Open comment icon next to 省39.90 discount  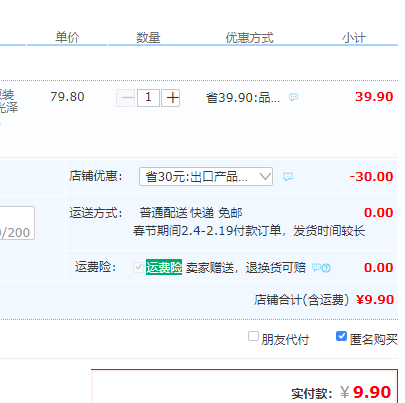coord(293,97)
